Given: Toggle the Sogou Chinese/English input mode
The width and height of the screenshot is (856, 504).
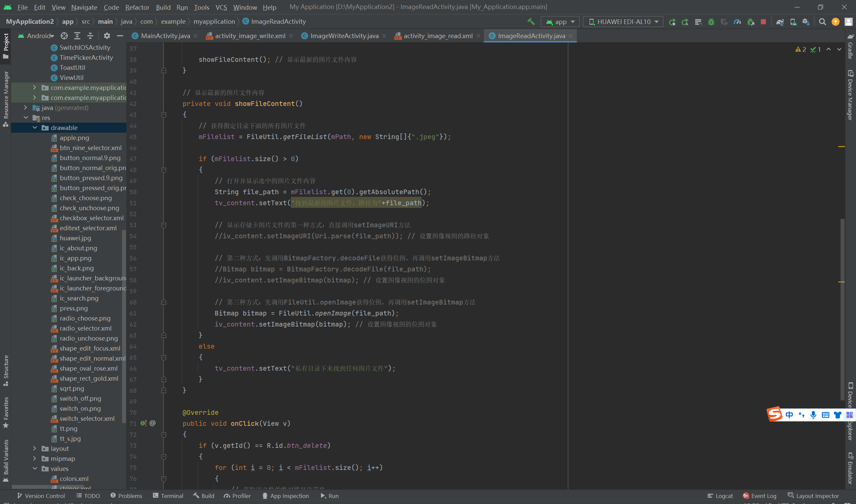Looking at the screenshot, I should click(x=789, y=415).
